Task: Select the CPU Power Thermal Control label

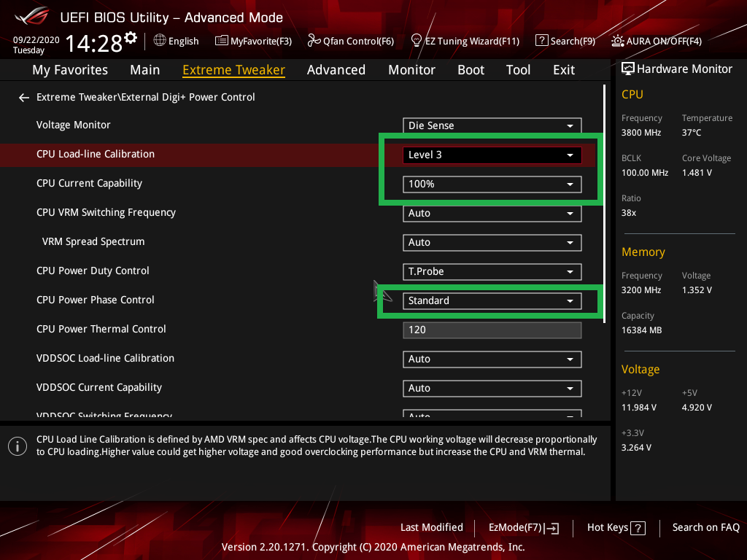Action: [101, 329]
